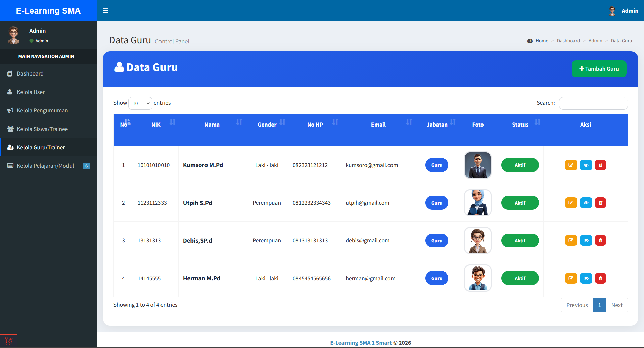The width and height of the screenshot is (644, 348).
Task: Click the Laravel debugbar icon at bottom-left
Action: (x=9, y=341)
